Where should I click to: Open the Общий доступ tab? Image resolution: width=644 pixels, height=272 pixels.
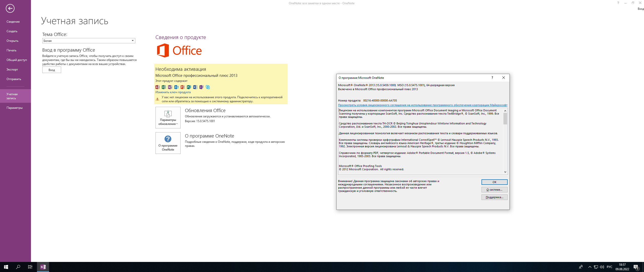(x=15, y=60)
